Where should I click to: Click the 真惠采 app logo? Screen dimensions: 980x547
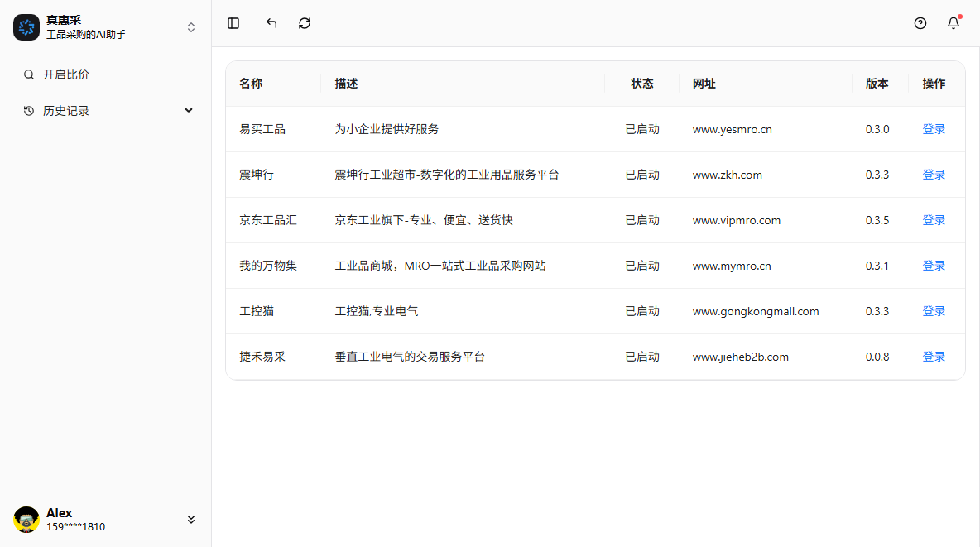coord(26,27)
